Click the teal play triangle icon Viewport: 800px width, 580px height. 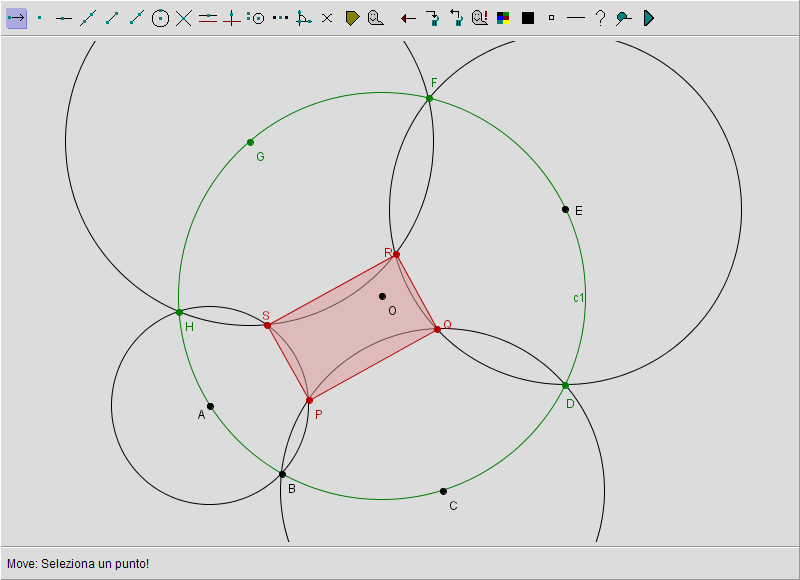(x=648, y=18)
